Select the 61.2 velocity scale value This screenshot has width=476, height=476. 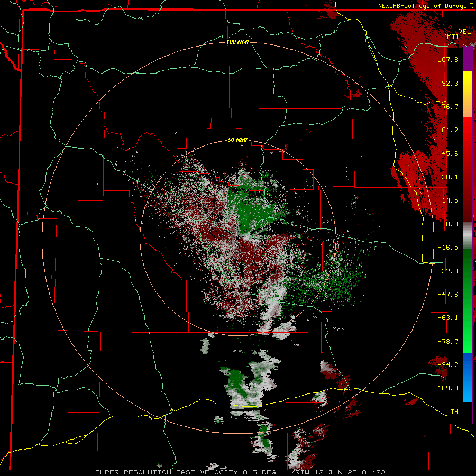(x=450, y=130)
